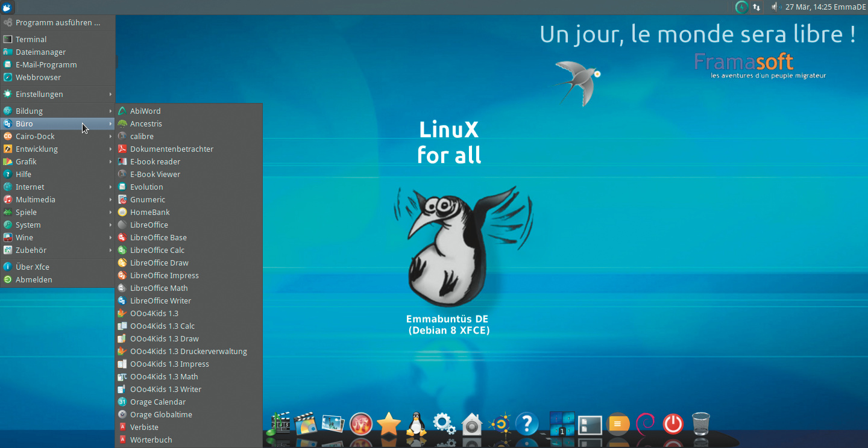Start E-Mail-Programm from the menu

(58, 64)
